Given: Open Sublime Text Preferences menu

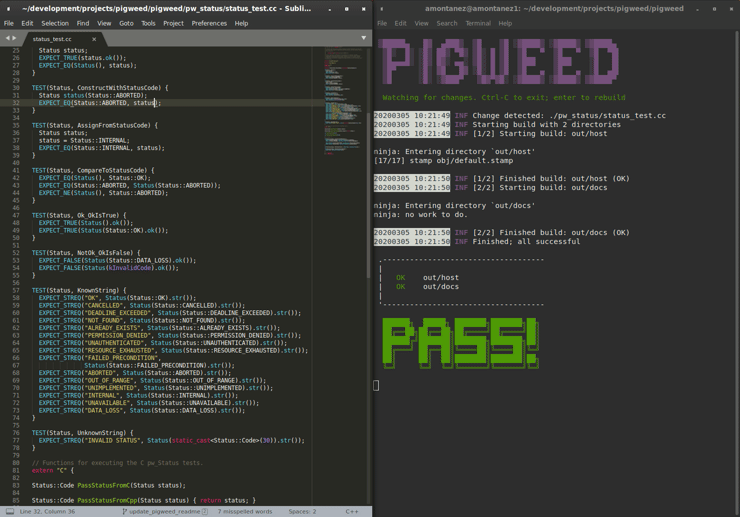Looking at the screenshot, I should tap(209, 23).
